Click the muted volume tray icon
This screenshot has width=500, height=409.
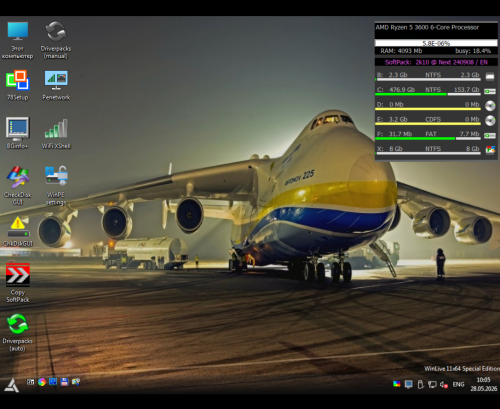[x=444, y=385]
